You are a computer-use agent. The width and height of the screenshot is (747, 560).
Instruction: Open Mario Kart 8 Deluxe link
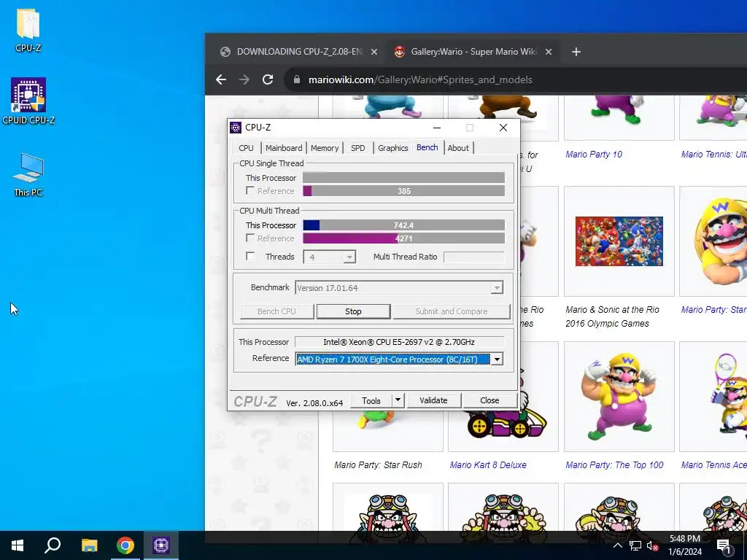click(x=488, y=464)
